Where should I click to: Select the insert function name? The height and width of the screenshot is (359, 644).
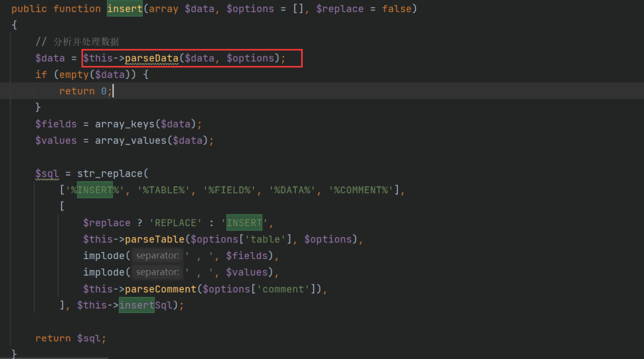pyautogui.click(x=124, y=8)
